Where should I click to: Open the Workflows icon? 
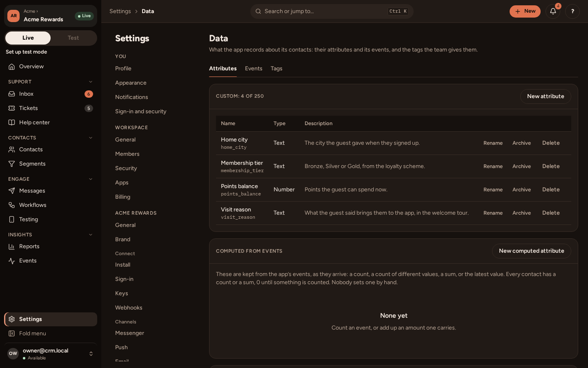pyautogui.click(x=12, y=205)
